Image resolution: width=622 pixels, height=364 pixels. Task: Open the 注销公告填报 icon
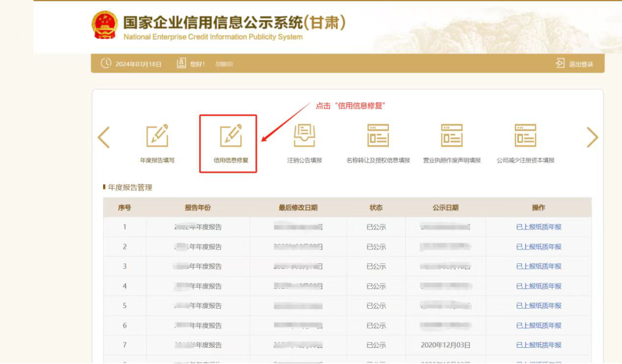point(305,136)
